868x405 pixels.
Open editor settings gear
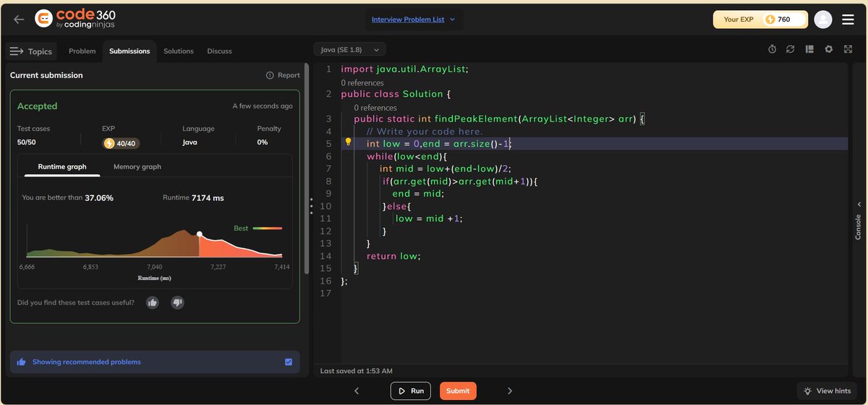pos(828,49)
